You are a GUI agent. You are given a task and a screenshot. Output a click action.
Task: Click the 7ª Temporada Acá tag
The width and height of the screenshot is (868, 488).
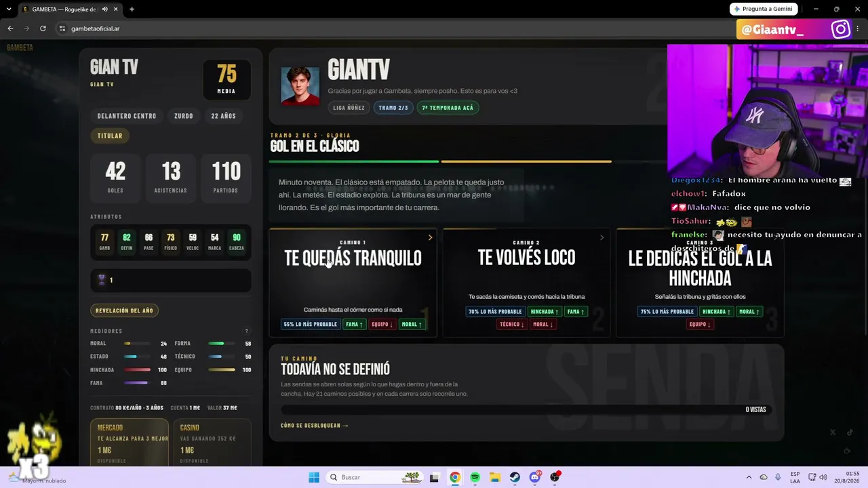pyautogui.click(x=448, y=108)
